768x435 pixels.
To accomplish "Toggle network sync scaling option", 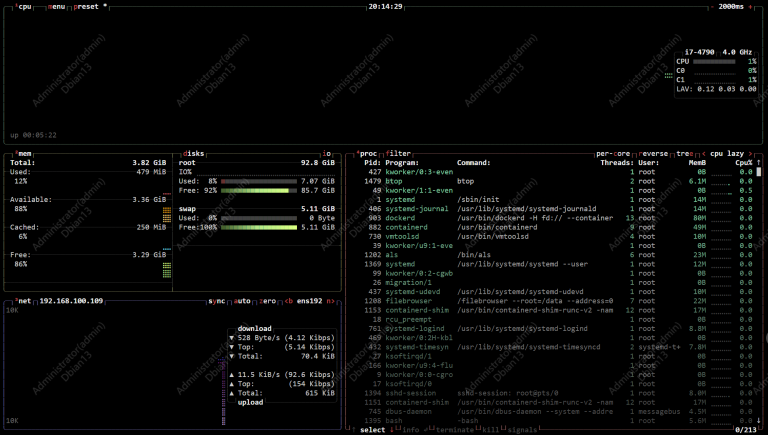I will [216, 300].
